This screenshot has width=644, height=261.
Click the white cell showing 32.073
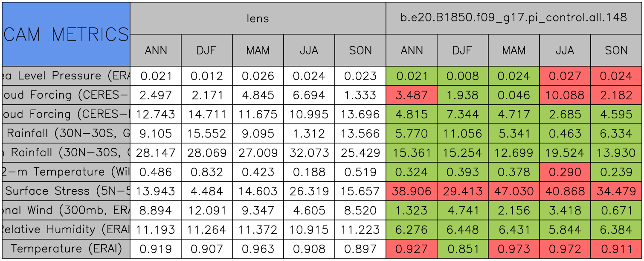[309, 153]
